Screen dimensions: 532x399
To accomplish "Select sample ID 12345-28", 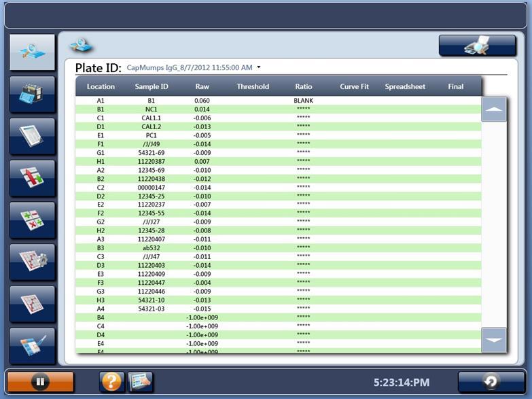I will click(152, 230).
